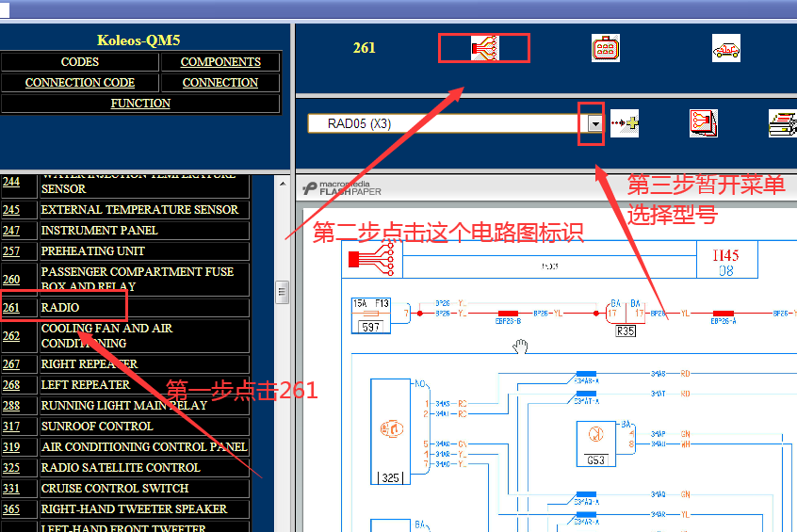Select CRUISE CONTROL SWITCH row text

coord(115,489)
